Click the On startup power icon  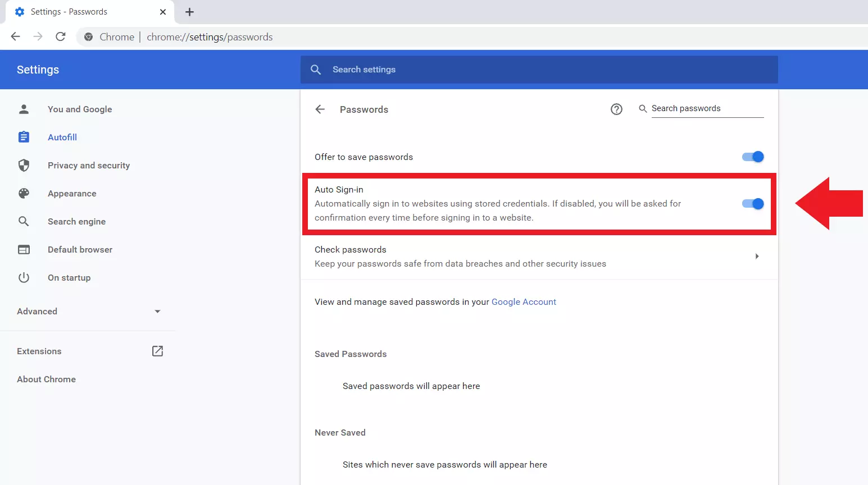coord(24,277)
